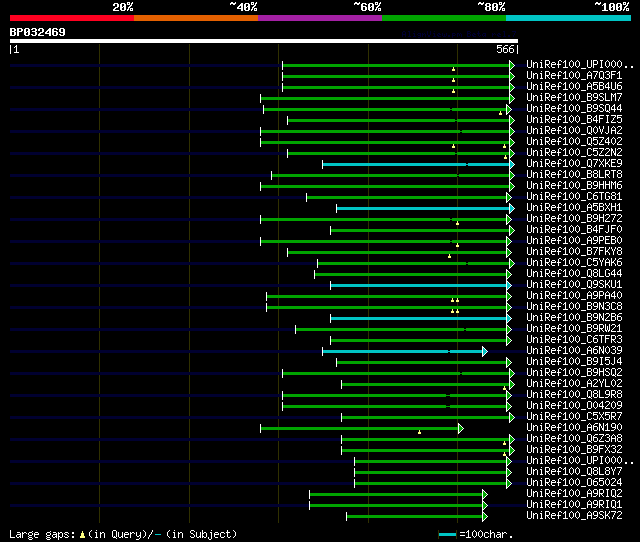Click the arrowhead ending the A9SK72 alignment
Viewport: 640px width, 542px height.
tap(484, 517)
